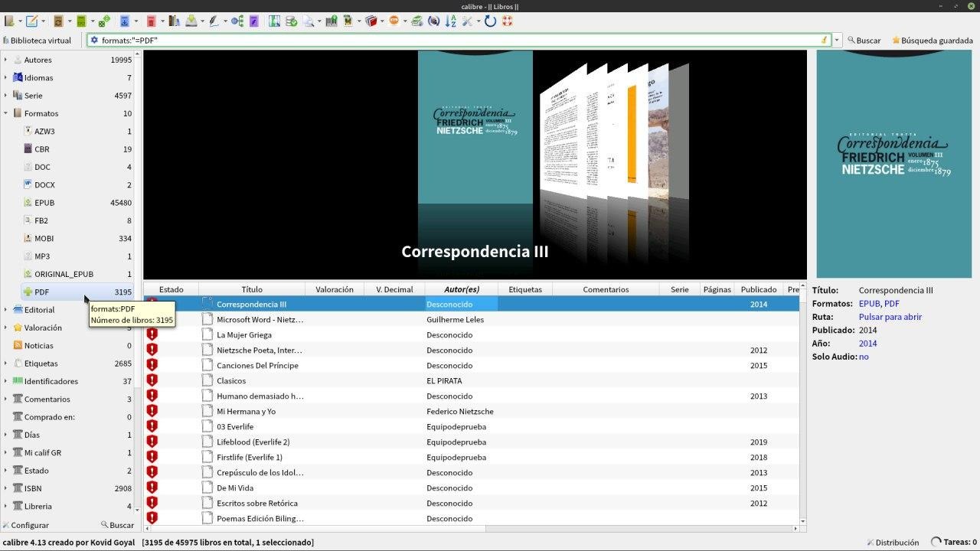980x551 pixels.
Task: Sort by the Autor(es) column header
Action: 462,289
